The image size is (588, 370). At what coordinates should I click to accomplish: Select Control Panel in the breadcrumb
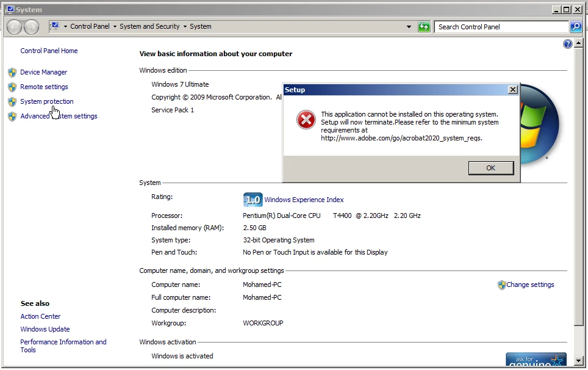click(x=90, y=26)
